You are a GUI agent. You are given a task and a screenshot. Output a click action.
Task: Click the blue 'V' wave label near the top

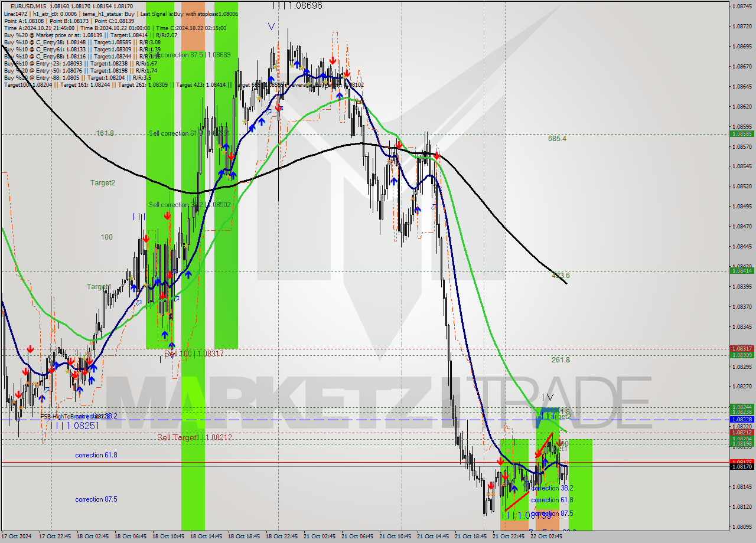271,27
